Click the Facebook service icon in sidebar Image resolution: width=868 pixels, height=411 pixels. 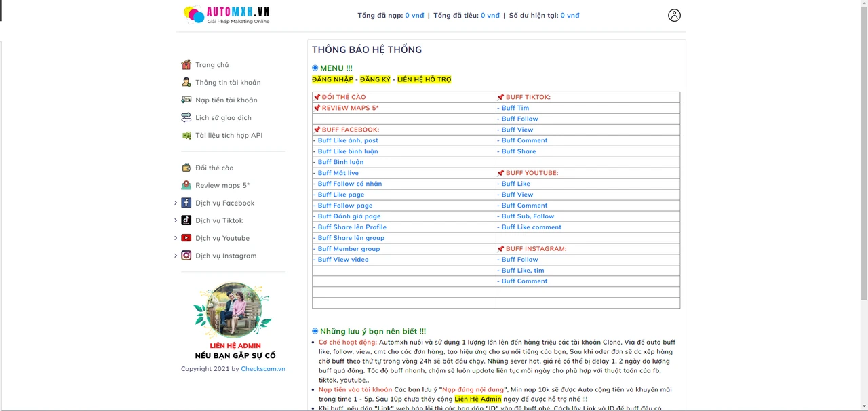tap(186, 203)
